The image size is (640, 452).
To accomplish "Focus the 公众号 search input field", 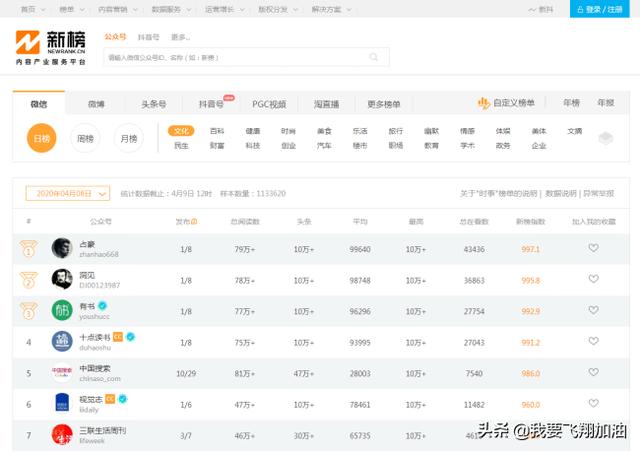I will click(x=246, y=57).
